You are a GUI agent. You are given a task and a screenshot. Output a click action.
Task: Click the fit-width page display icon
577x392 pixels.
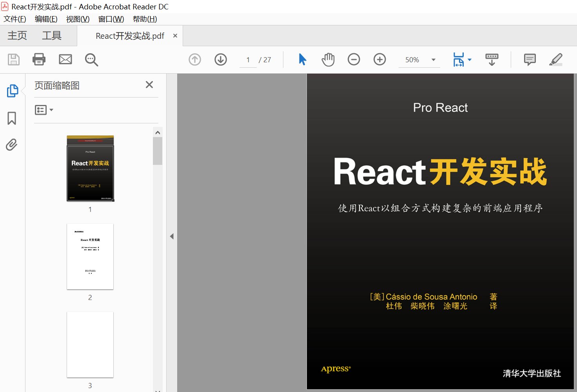[x=459, y=60]
